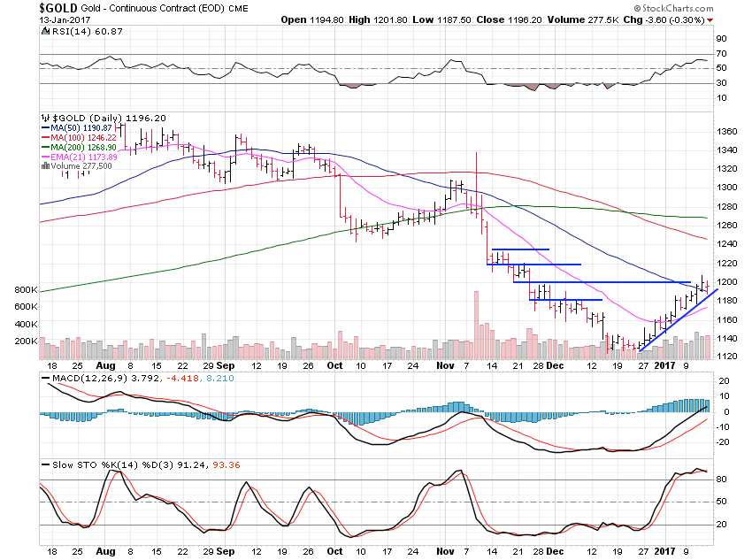This screenshot has height=560, width=752.
Task: Click the 400K volume axis label
Action: pos(26,324)
